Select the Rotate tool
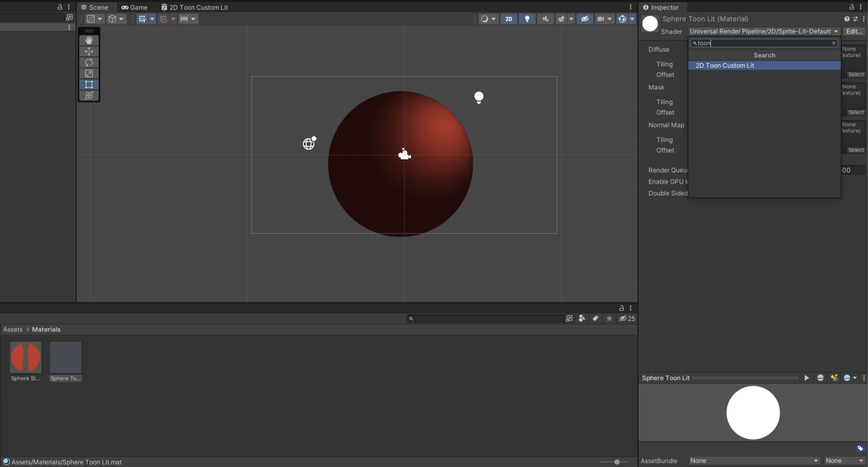This screenshot has height=467, width=868. [x=89, y=62]
